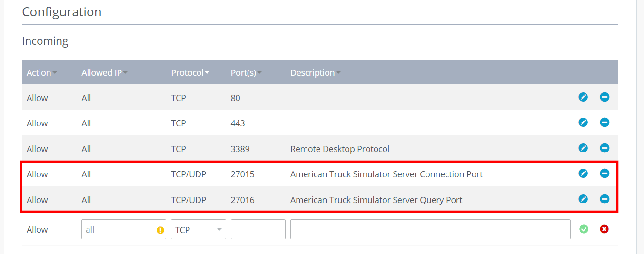
Task: Focus the new rule port input field
Action: pos(258,229)
